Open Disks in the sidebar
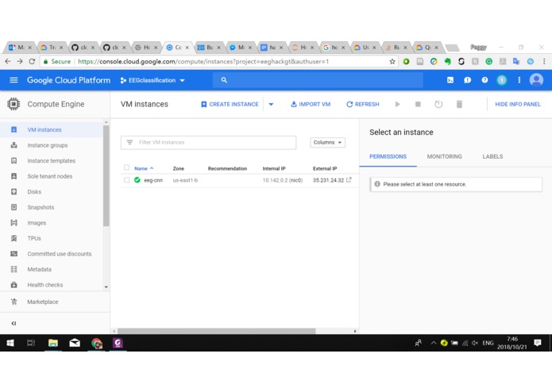Screen dimensions: 552x392 [52, 191]
